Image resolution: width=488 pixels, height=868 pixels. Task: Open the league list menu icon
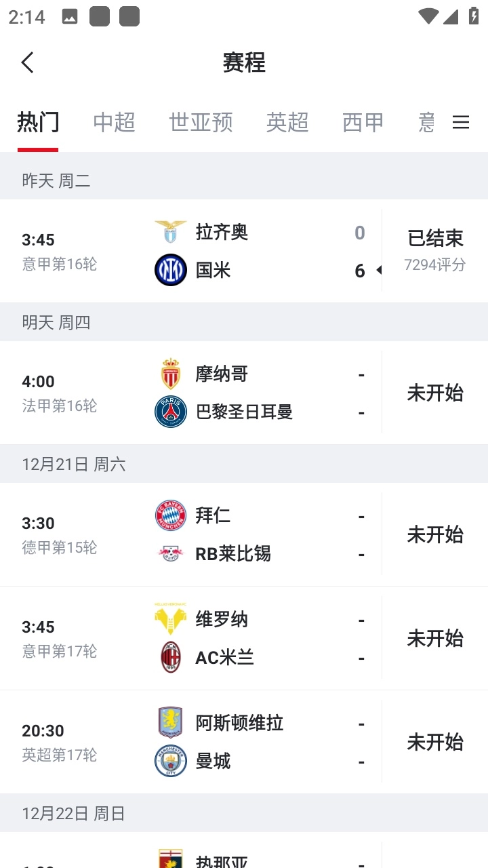tap(461, 122)
